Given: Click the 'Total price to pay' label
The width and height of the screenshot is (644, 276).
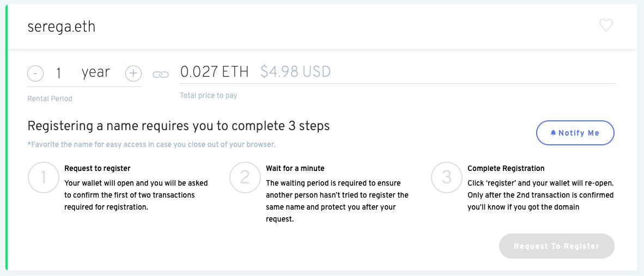Looking at the screenshot, I should (x=209, y=96).
